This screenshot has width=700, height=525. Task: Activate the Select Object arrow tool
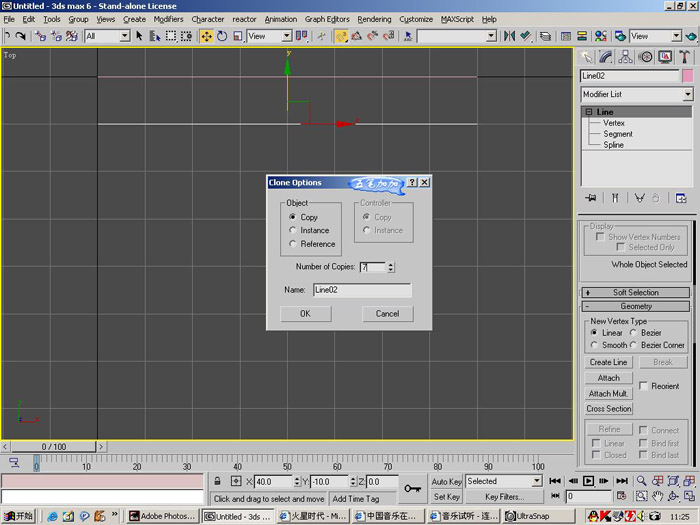(139, 36)
